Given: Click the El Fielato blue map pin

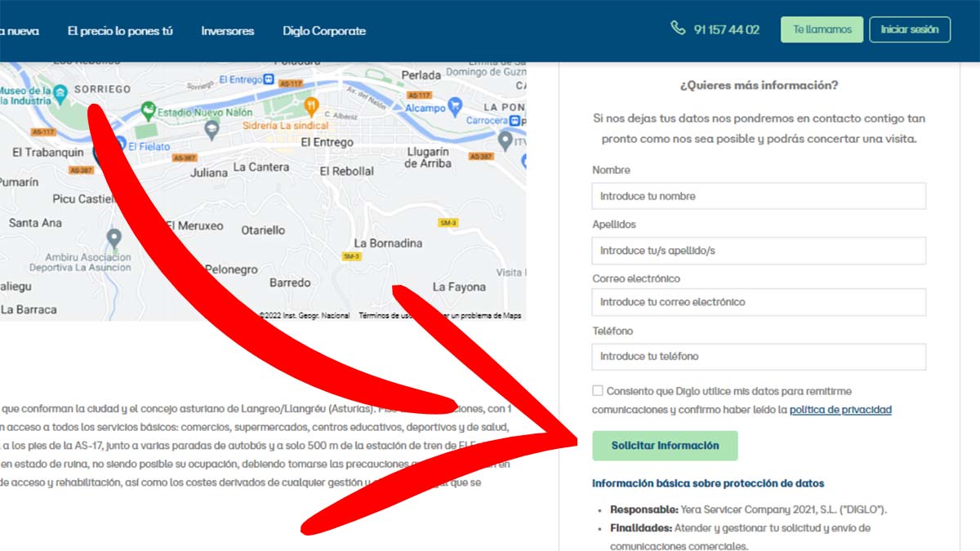Looking at the screenshot, I should point(121,145).
